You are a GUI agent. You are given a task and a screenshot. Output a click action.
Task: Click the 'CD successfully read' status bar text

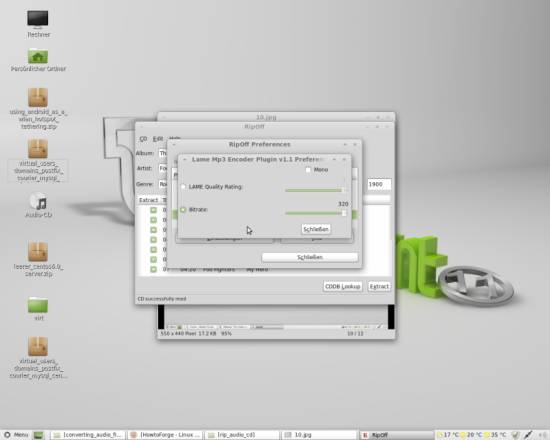pyautogui.click(x=162, y=299)
